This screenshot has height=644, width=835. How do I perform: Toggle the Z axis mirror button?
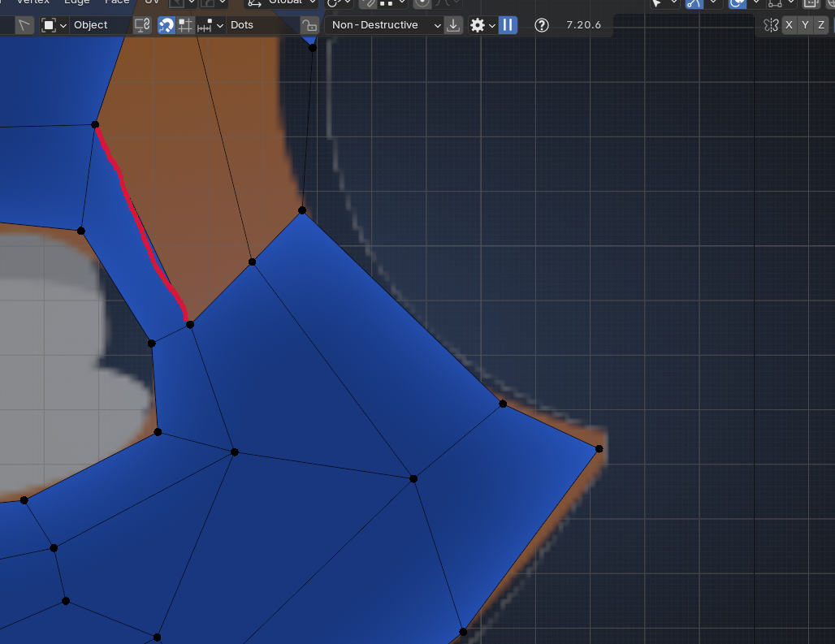coord(821,25)
